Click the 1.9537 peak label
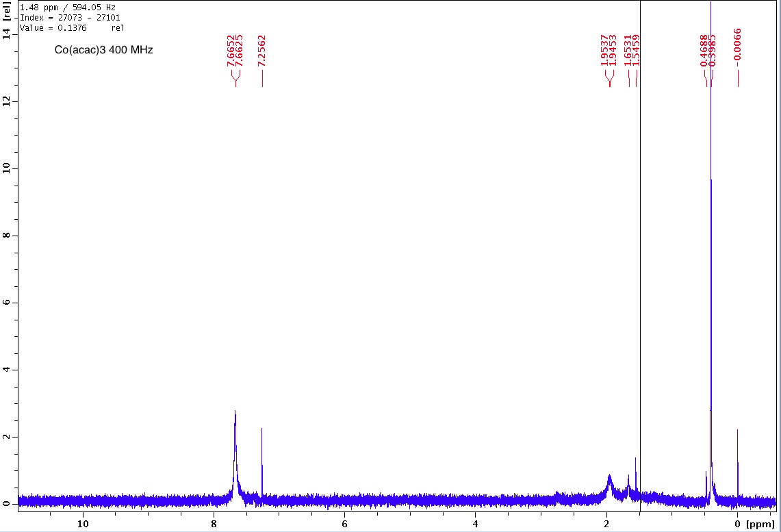The height and width of the screenshot is (532, 781). pyautogui.click(x=605, y=51)
